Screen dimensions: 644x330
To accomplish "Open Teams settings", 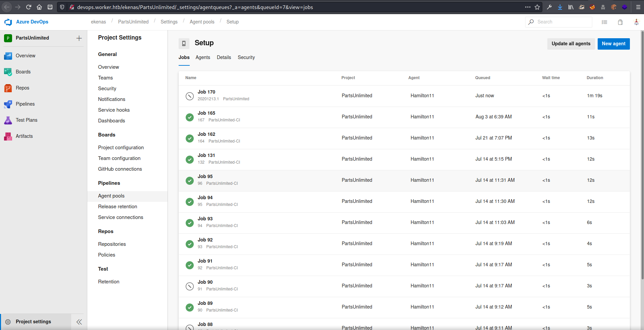I will (x=105, y=78).
